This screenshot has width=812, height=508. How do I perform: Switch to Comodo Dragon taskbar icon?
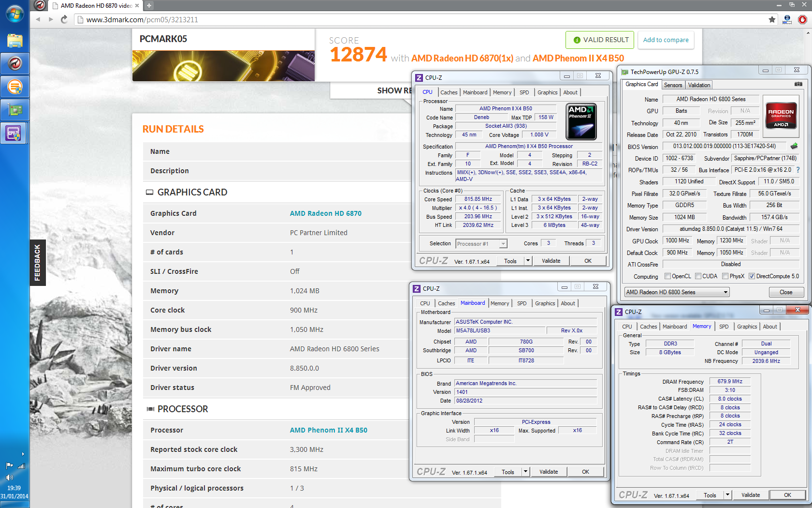[x=14, y=63]
